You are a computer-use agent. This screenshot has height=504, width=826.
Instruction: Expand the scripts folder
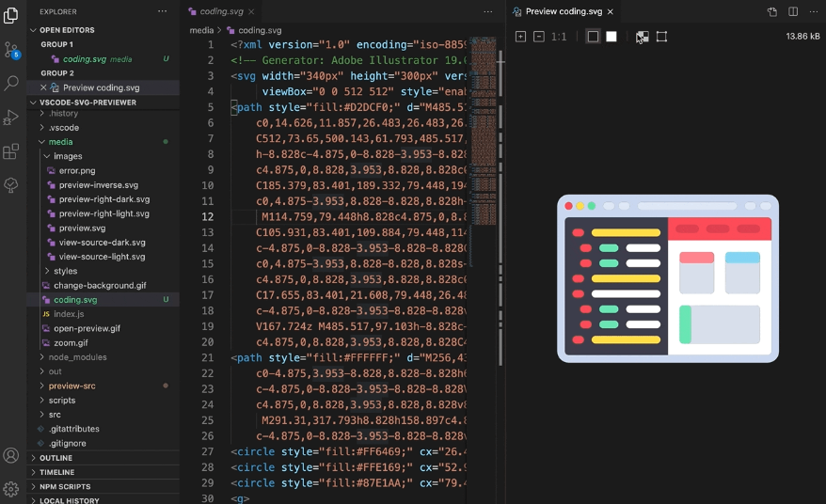(x=103, y=400)
